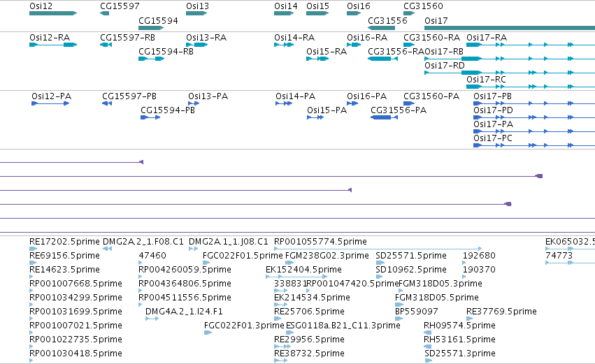Viewport: 595px width, 364px height.
Task: Select the CG15594 gene feature
Action: click(151, 28)
